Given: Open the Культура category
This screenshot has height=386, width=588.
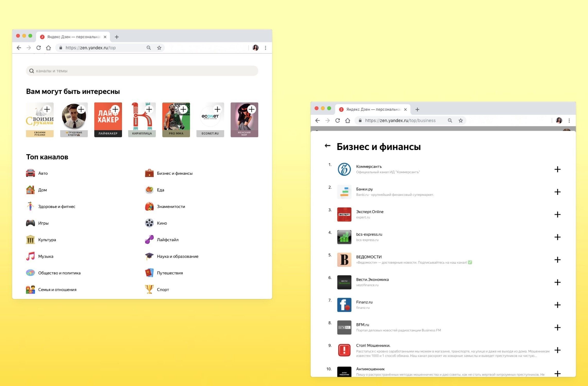Looking at the screenshot, I should [x=41, y=240].
